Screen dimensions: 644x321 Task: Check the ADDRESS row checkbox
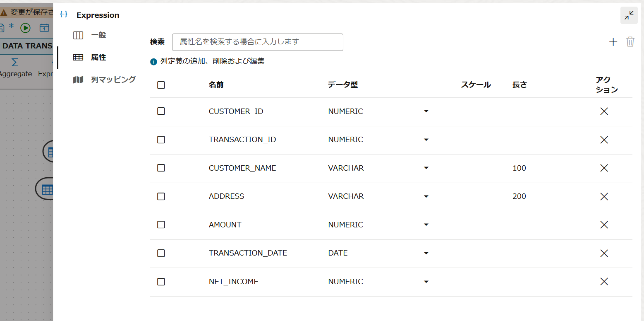coord(161,196)
